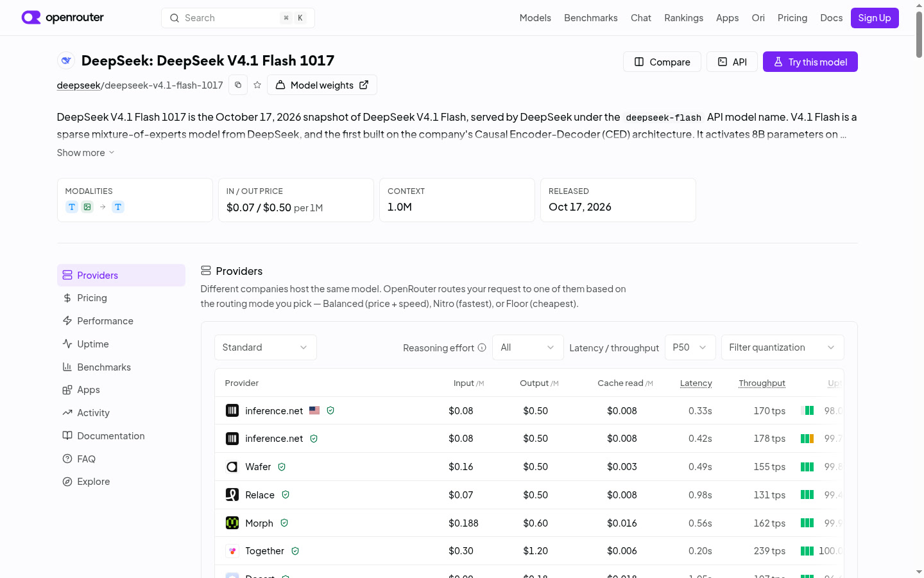Favorite the model with the star icon

click(257, 85)
